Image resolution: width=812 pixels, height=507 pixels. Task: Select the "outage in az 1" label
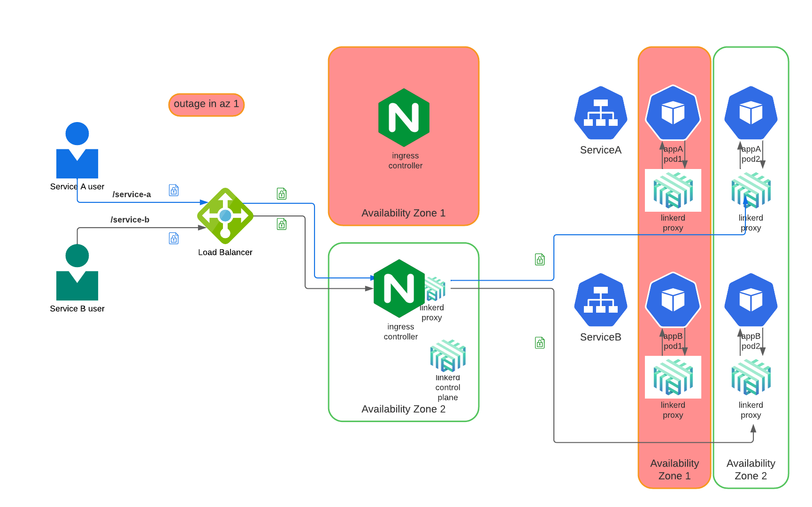207,104
